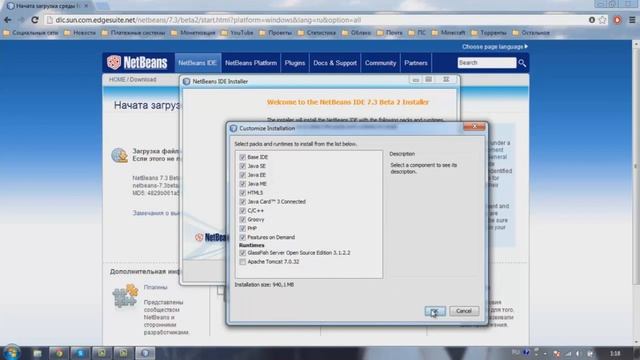The height and width of the screenshot is (360, 640).
Task: Open the 'Почта' bookmarks folder
Action: [390, 33]
